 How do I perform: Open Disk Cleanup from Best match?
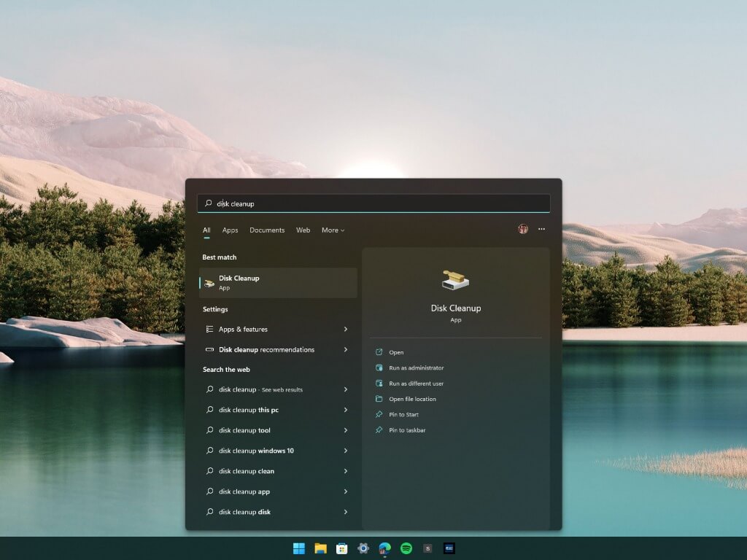point(277,283)
